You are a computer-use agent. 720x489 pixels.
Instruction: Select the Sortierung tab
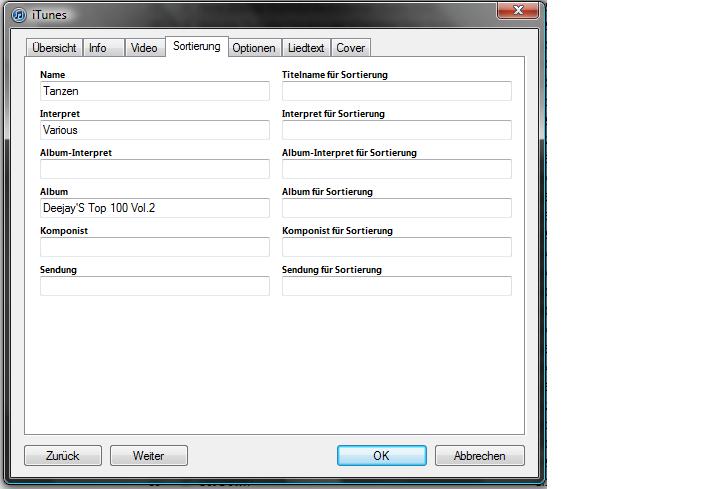(197, 46)
